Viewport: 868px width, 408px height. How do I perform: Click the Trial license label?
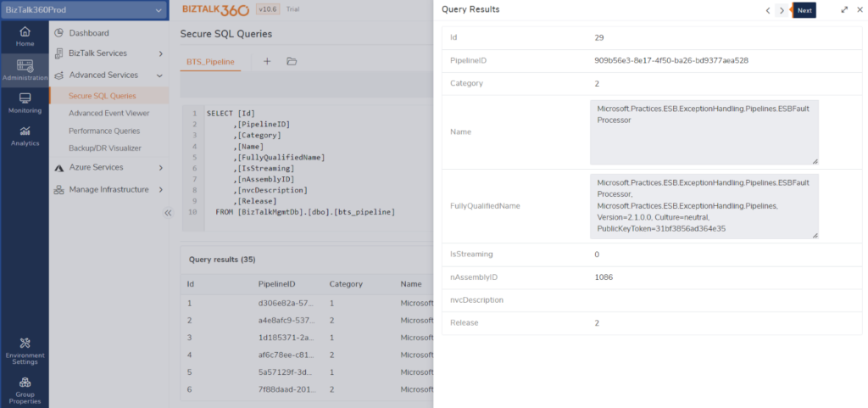pyautogui.click(x=292, y=9)
